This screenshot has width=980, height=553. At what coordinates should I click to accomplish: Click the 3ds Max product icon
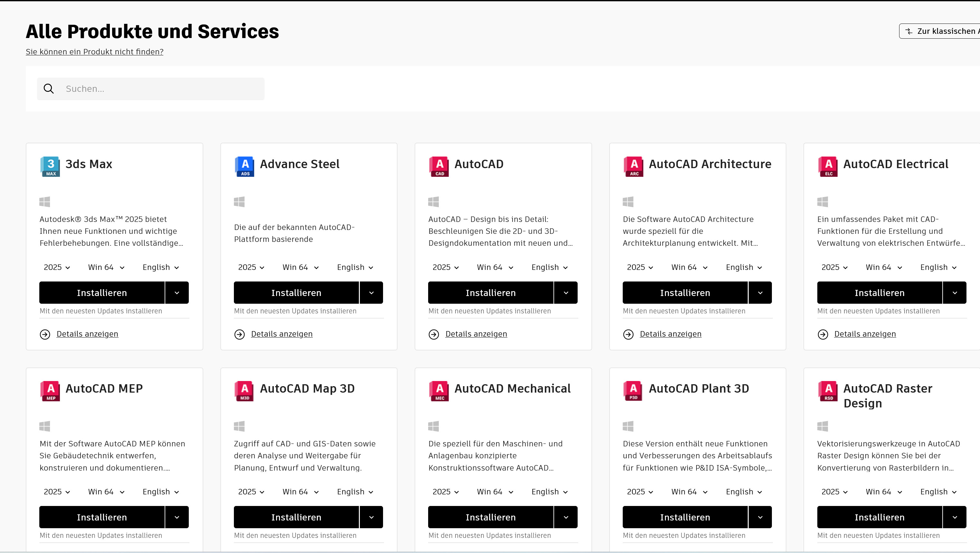click(x=50, y=166)
